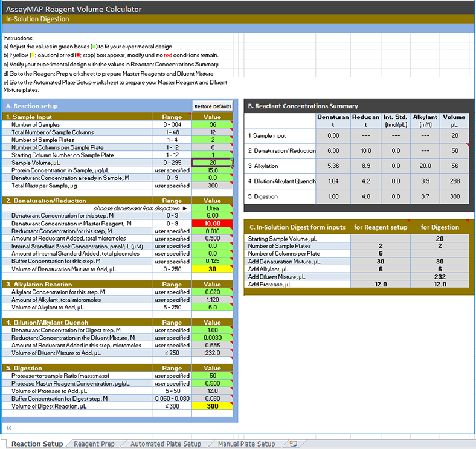Select Total Number of Sample Columns value 12
Viewport: 476px width, 449px height.
point(212,132)
